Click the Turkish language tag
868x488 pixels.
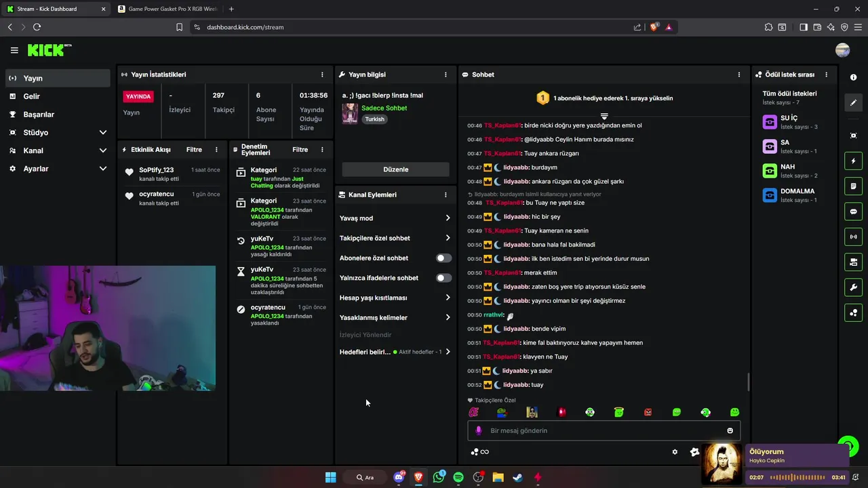coord(374,119)
